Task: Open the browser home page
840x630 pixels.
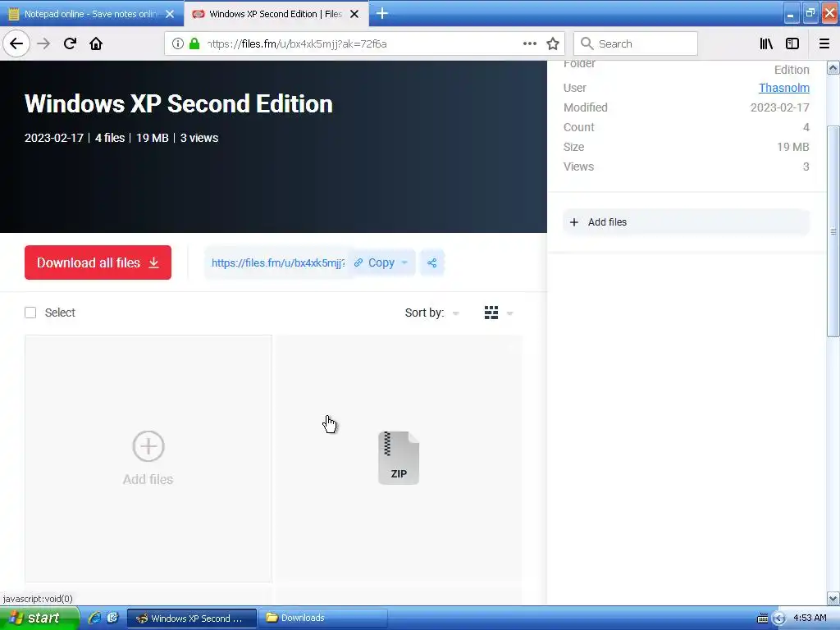Action: 96,43
